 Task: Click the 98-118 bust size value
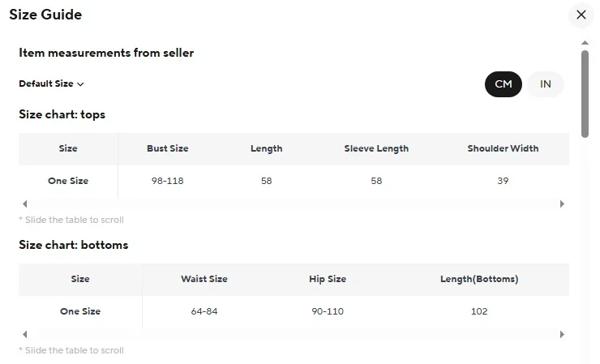coord(167,181)
